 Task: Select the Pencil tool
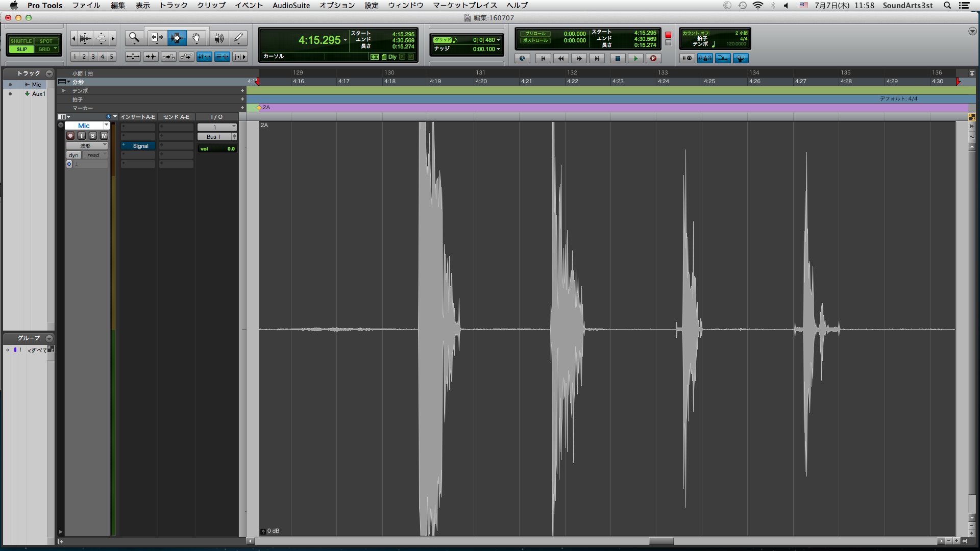[238, 38]
